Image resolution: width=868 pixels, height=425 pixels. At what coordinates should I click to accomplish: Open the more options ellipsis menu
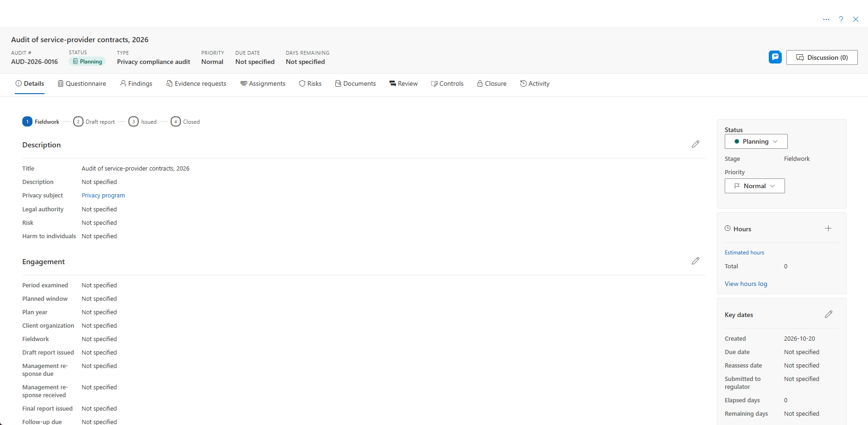[826, 19]
